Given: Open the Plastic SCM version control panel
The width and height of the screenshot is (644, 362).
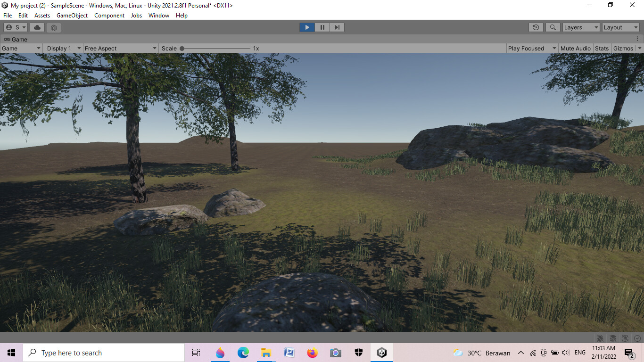Looking at the screenshot, I should coord(53,27).
